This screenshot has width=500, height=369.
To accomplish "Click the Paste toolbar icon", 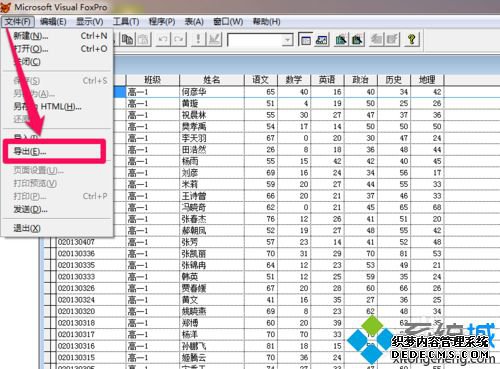I will click(x=143, y=40).
